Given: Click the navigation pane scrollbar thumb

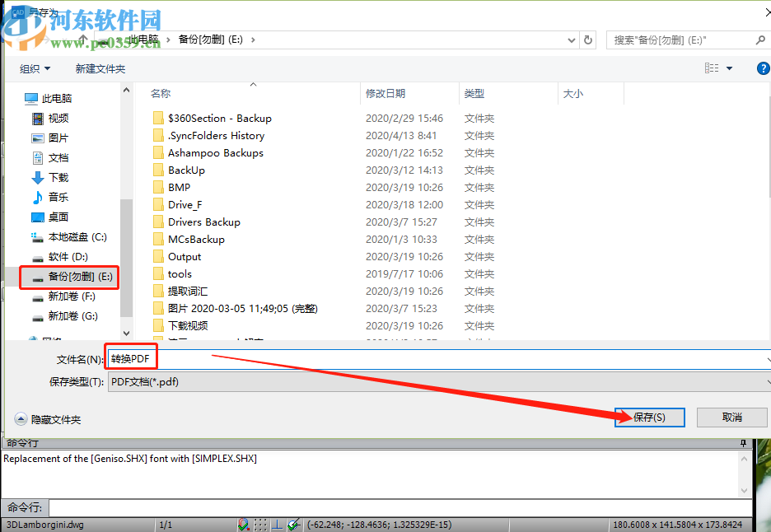Looking at the screenshot, I should pyautogui.click(x=126, y=258).
